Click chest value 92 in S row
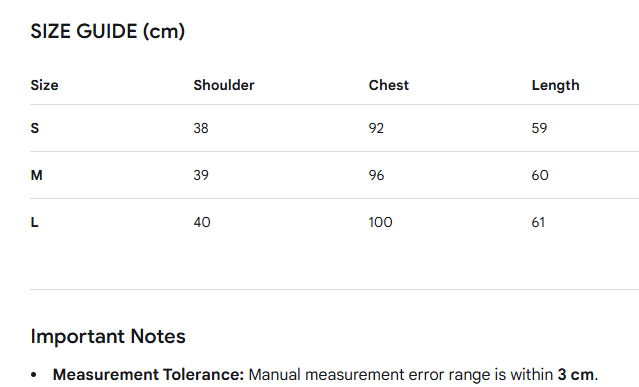639x387 pixels. coord(376,128)
